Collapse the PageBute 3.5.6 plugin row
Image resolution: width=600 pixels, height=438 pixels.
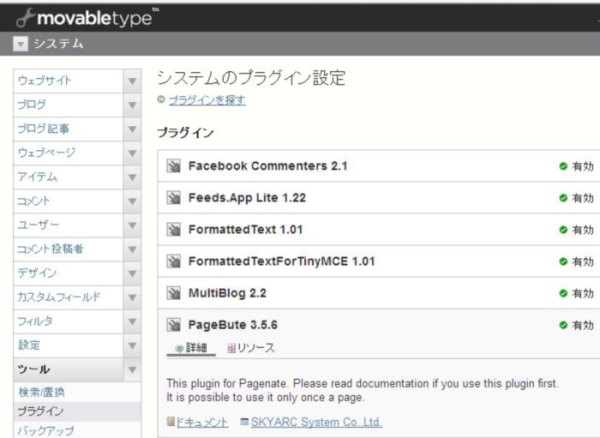tap(379, 325)
